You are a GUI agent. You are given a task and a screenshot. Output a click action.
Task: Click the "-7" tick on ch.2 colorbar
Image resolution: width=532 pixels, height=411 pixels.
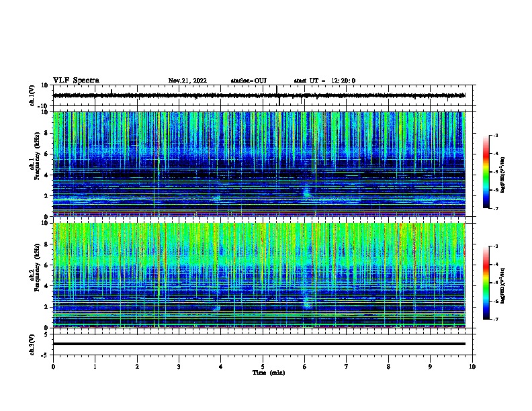(x=495, y=319)
